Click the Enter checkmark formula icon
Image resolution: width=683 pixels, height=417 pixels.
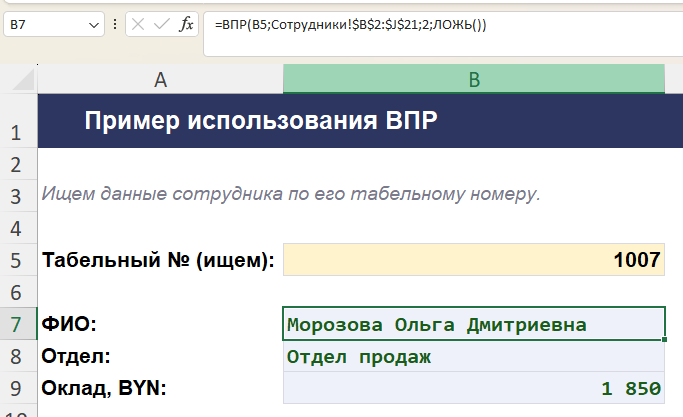click(x=162, y=24)
